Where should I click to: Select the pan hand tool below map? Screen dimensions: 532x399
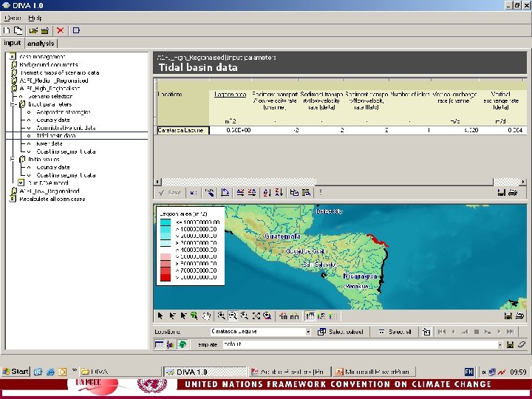tap(206, 316)
